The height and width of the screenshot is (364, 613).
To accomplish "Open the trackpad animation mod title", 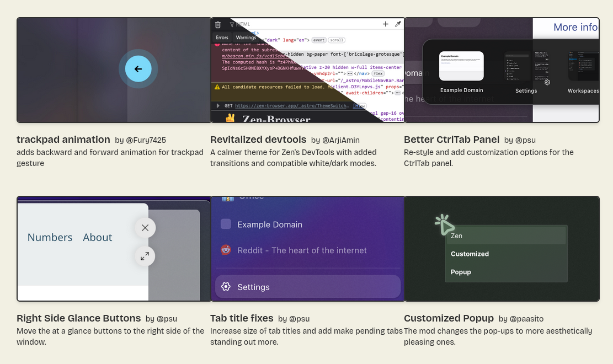I will pos(63,140).
